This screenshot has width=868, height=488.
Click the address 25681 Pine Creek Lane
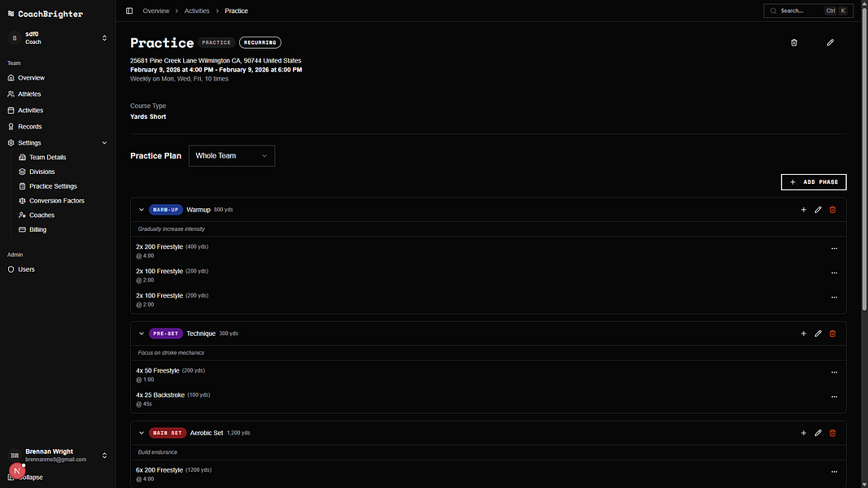(216, 61)
